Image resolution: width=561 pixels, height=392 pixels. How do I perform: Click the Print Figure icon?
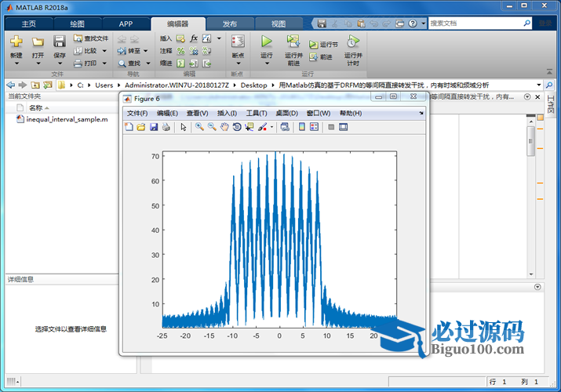pyautogui.click(x=166, y=127)
